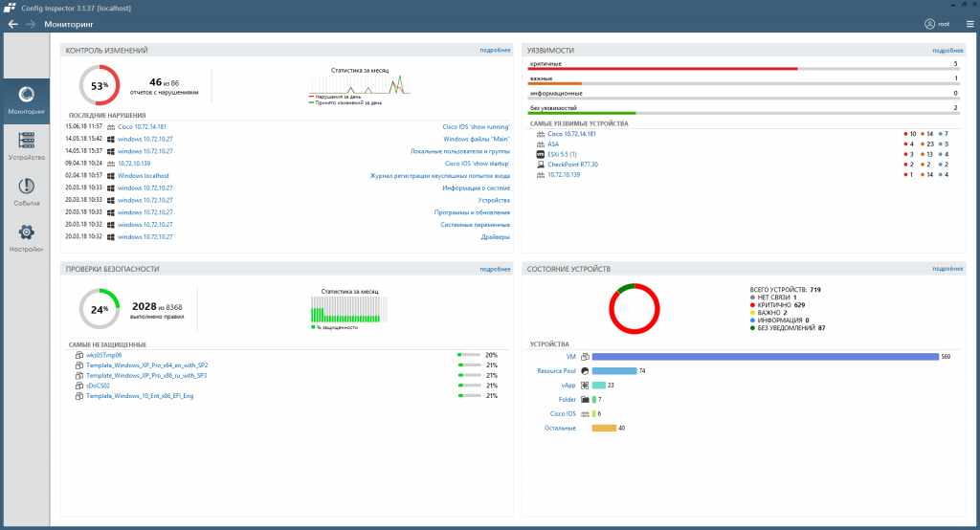Click the 24% security rules donut

pyautogui.click(x=100, y=309)
